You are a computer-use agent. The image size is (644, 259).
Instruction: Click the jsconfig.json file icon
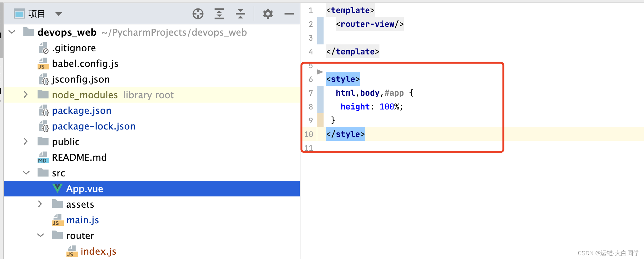coord(44,79)
